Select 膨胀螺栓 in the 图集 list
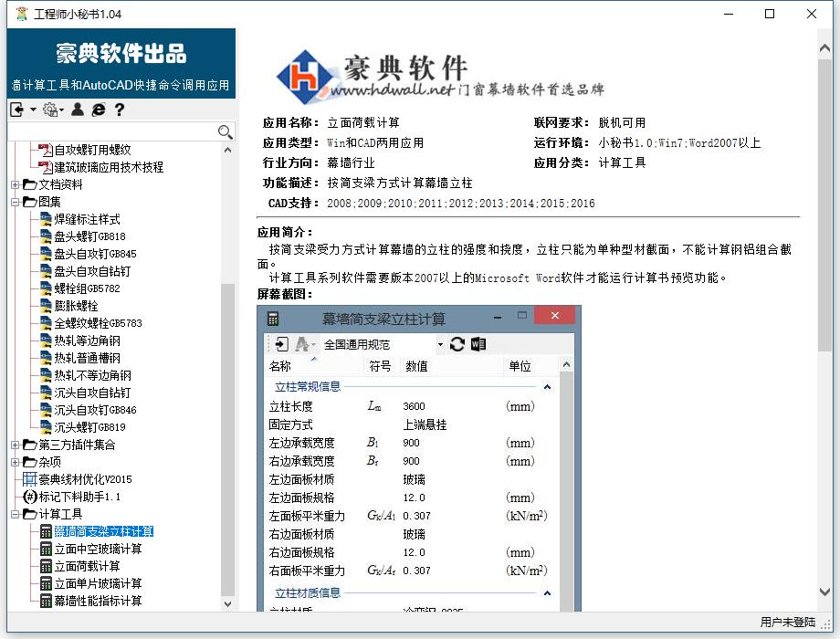This screenshot has height=639, width=840. [76, 306]
